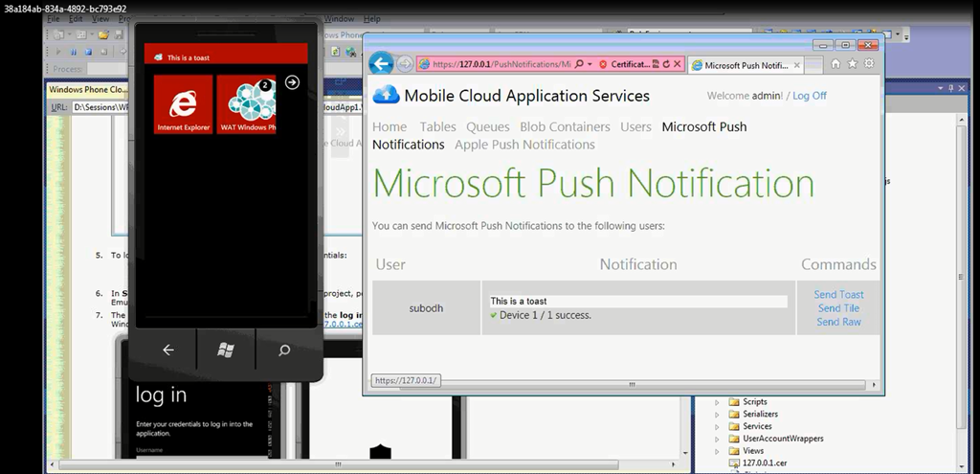Expand the Serializers folder in Solution Explorer
The height and width of the screenshot is (474, 980).
(x=717, y=414)
